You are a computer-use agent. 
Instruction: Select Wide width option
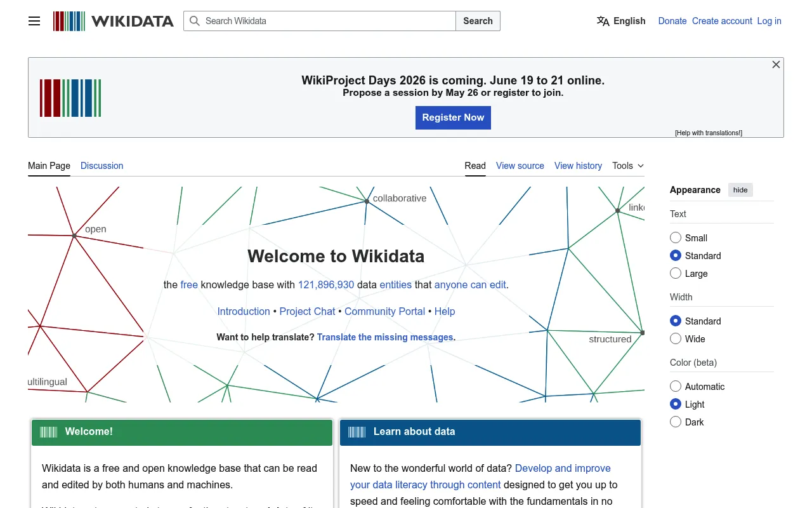[x=676, y=339]
